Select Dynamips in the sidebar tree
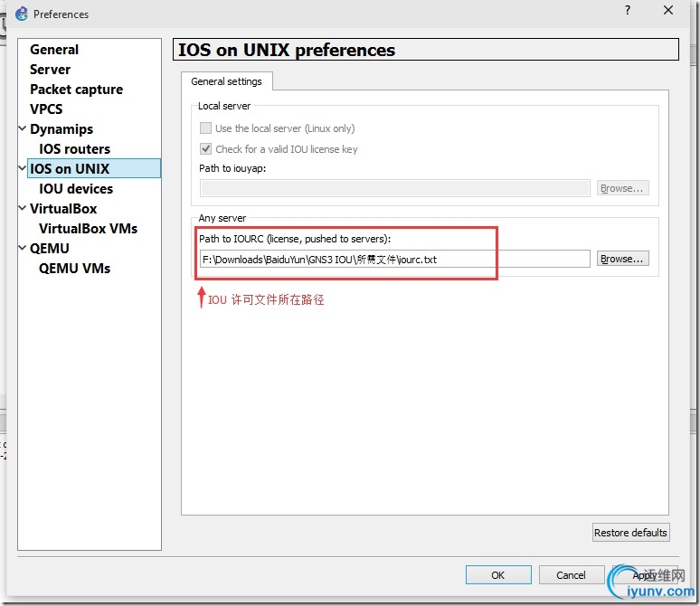The height and width of the screenshot is (606, 700). 61,129
